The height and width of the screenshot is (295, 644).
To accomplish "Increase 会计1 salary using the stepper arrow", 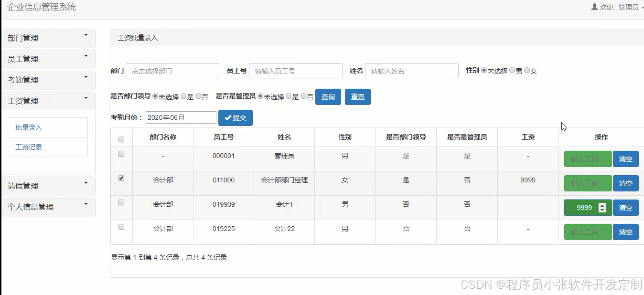I will 602,205.
